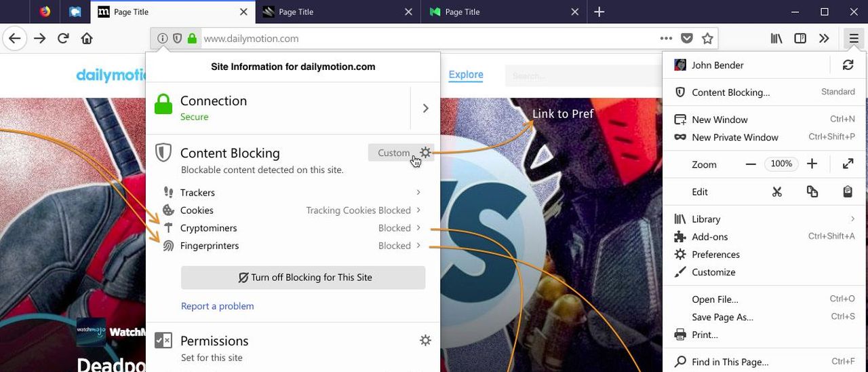Viewport: 868px width, 372px height.
Task: Close the second Page Title tab
Action: pos(408,12)
